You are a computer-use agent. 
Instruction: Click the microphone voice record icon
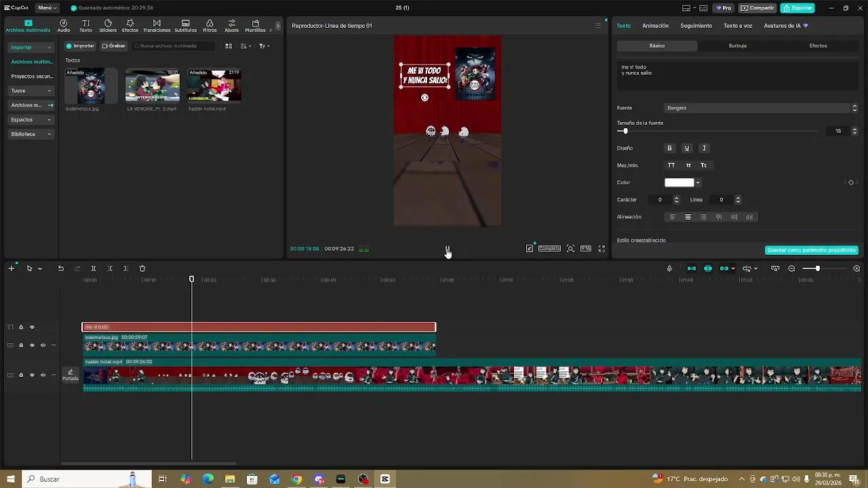pos(669,268)
